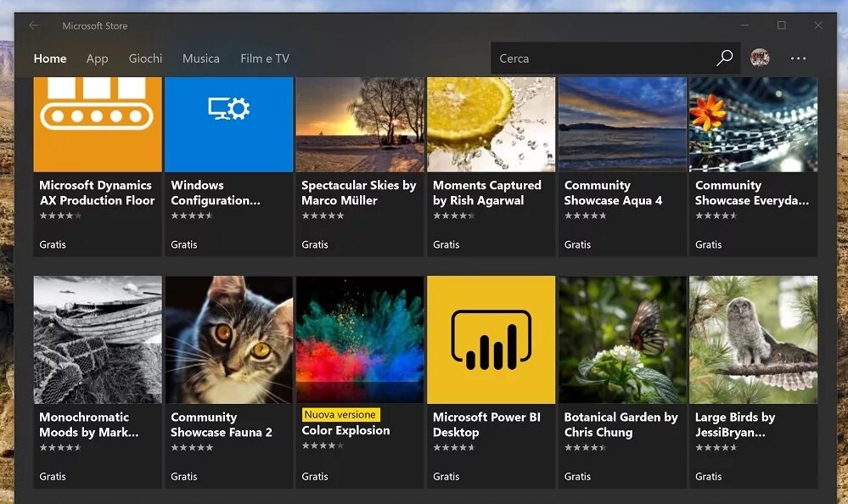
Task: Open the Community Showcase Aqua 4 tile
Action: click(x=622, y=124)
